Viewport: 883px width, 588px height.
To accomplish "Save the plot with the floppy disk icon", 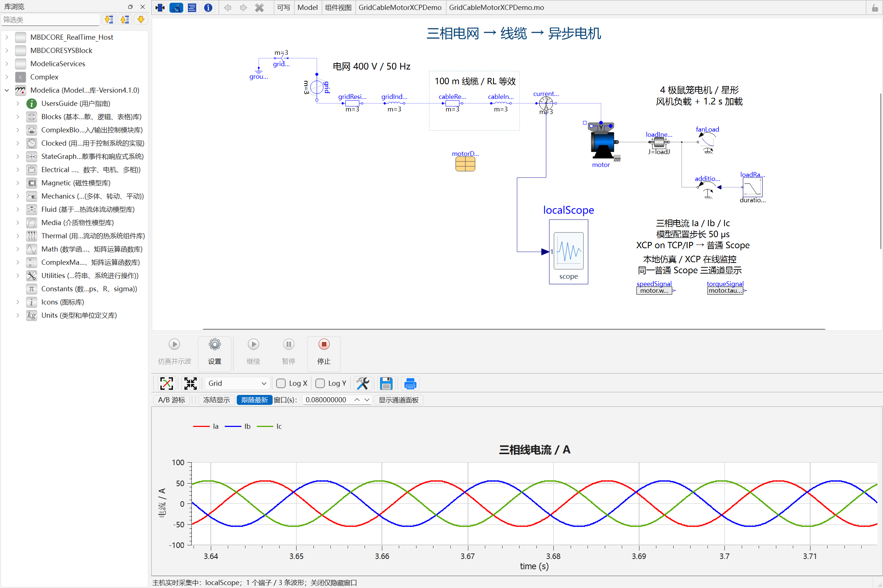I will (x=386, y=383).
